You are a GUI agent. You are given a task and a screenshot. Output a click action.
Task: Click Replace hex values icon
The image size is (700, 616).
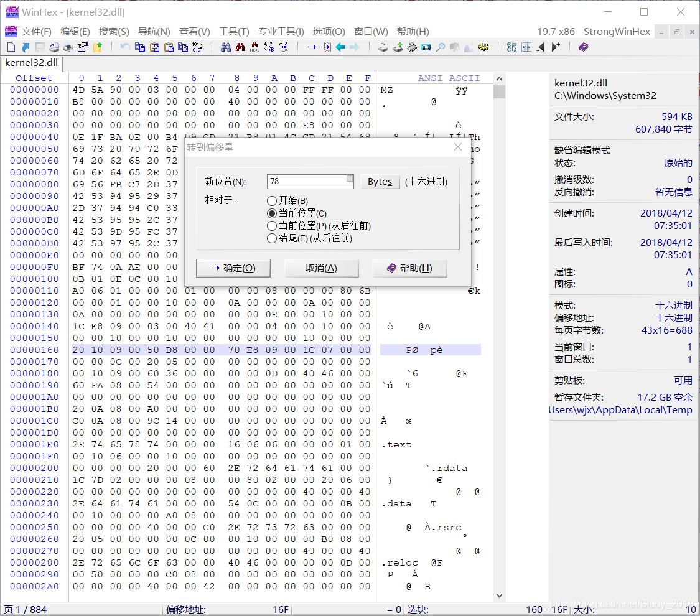(283, 47)
